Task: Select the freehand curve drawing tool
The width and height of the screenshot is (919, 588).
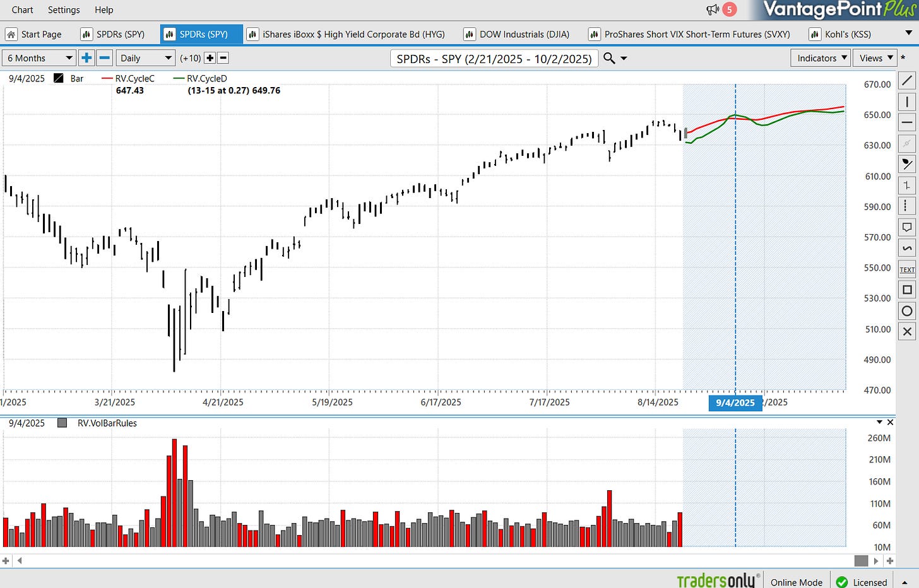Action: pos(907,248)
